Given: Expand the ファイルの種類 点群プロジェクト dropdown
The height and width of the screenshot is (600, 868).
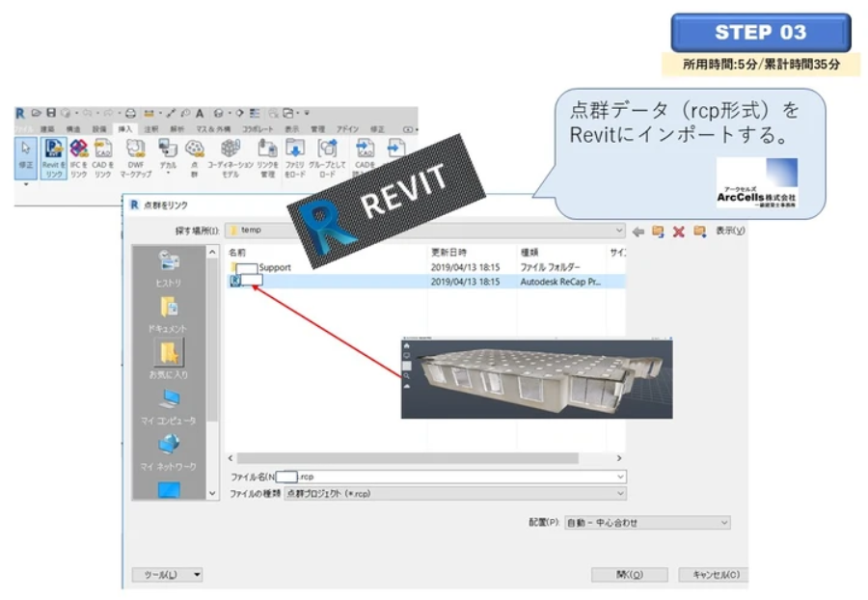Looking at the screenshot, I should tap(620, 493).
